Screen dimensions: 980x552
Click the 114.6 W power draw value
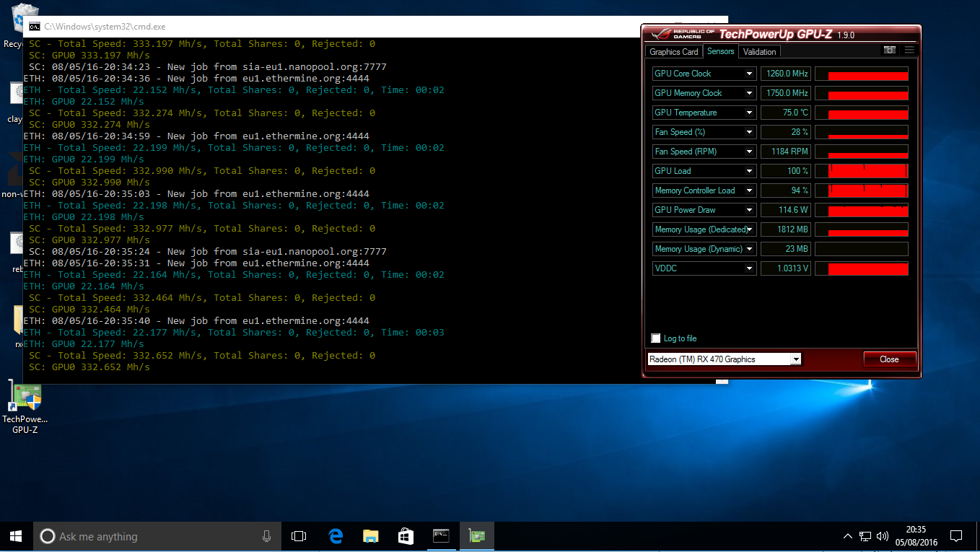click(786, 210)
